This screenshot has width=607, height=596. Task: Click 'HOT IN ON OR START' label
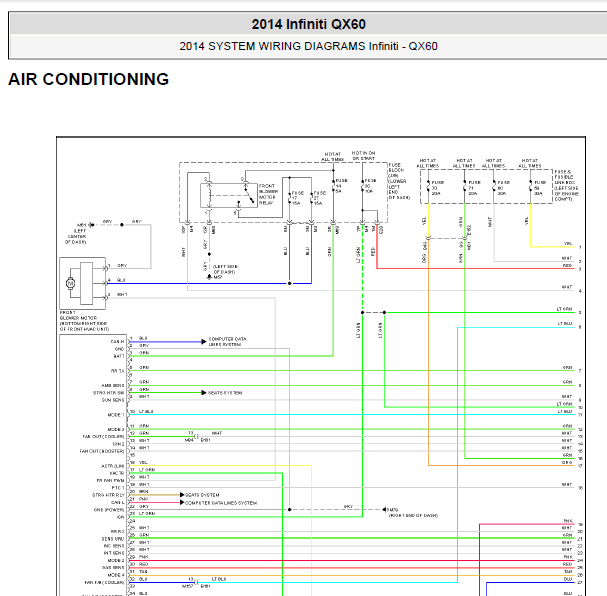tap(363, 156)
